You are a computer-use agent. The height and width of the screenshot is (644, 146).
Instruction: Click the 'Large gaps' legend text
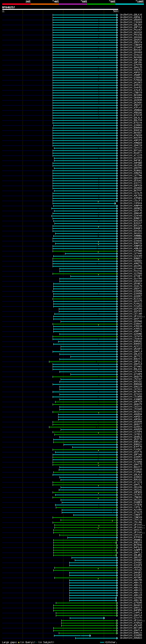pyautogui.click(x=10, y=642)
